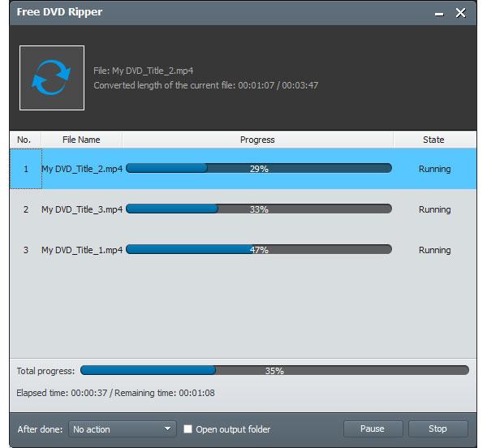
Task: Click the No. column header
Action: (25, 140)
